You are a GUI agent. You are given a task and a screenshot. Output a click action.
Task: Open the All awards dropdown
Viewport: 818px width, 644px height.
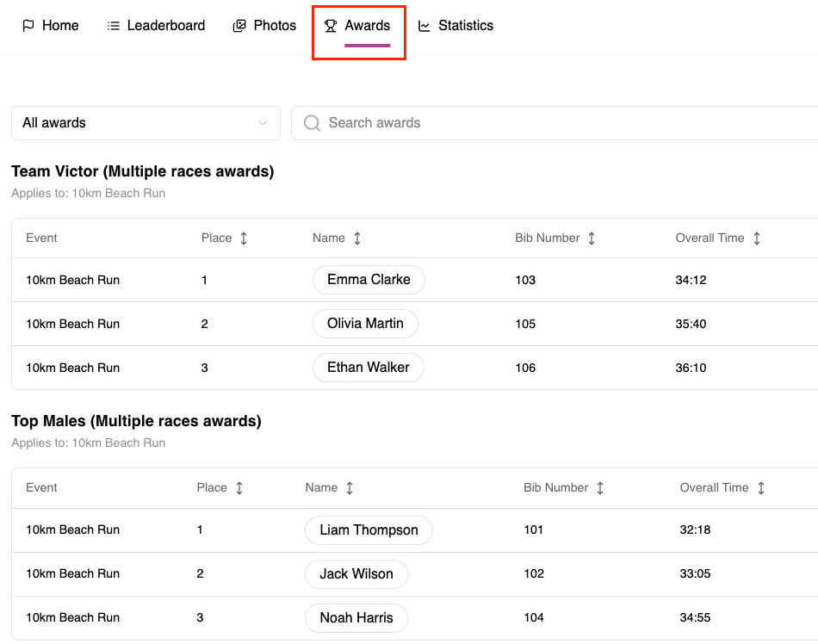(146, 123)
